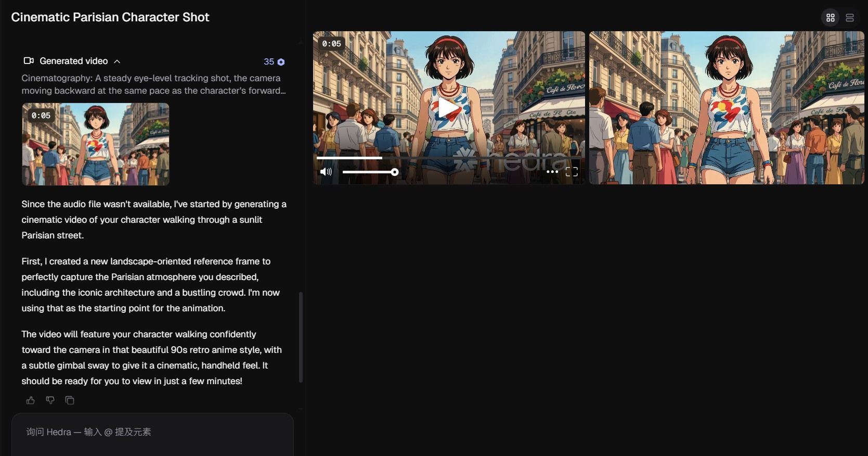Viewport: 868px width, 456px height.
Task: Click the video camera icon beside Generated video
Action: (x=29, y=61)
